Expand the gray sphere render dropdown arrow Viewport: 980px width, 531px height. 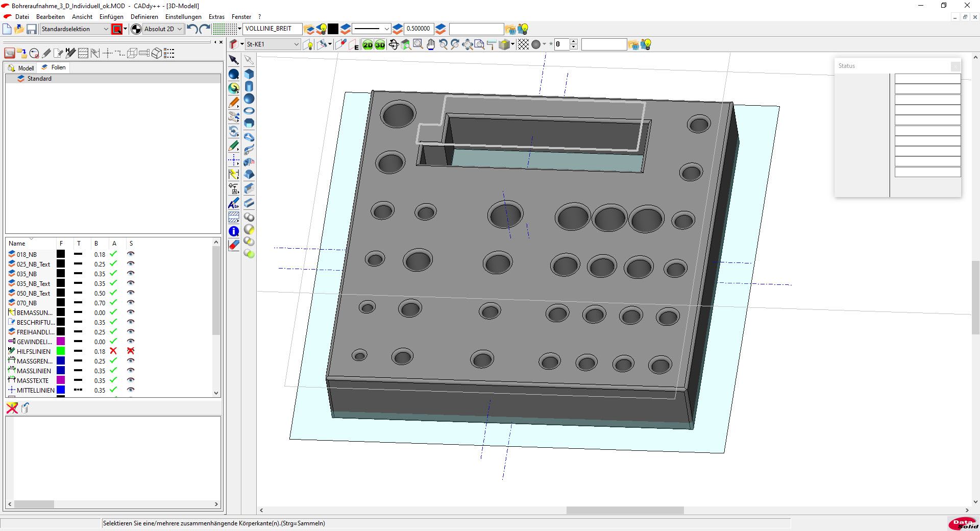(x=544, y=44)
